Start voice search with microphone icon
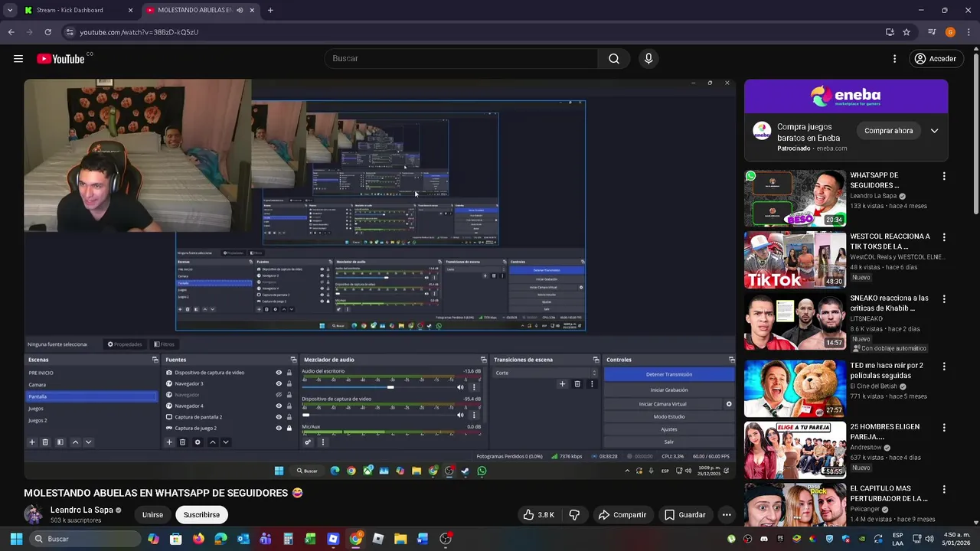This screenshot has width=980, height=551. pos(648,59)
